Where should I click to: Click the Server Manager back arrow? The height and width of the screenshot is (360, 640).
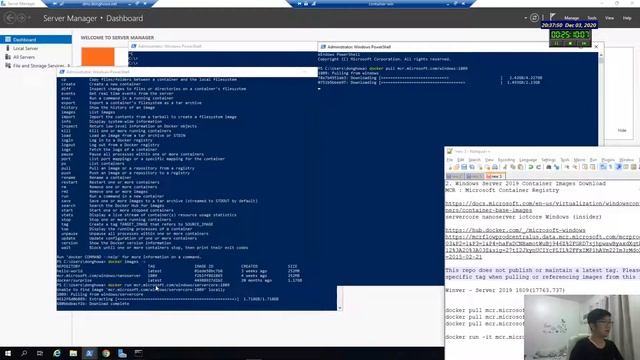[x=10, y=18]
